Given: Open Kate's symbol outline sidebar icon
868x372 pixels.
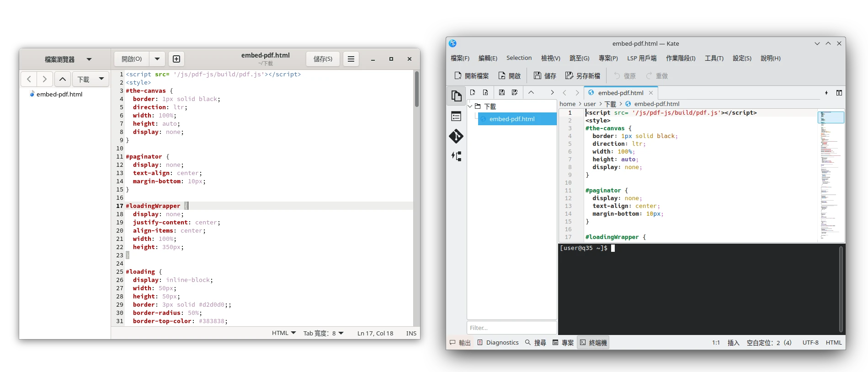Looking at the screenshot, I should pos(456,156).
